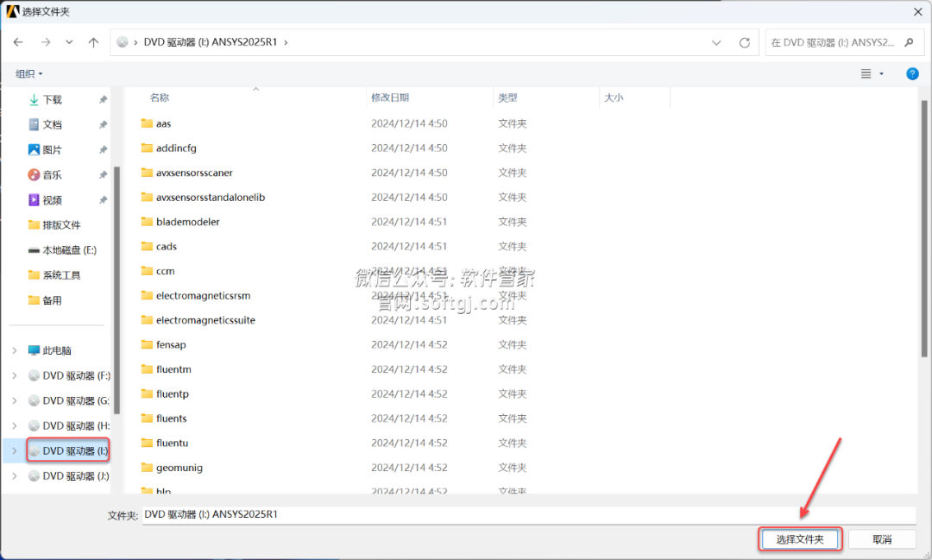Select DVD 驱动器 (I:) in tree

click(x=68, y=451)
